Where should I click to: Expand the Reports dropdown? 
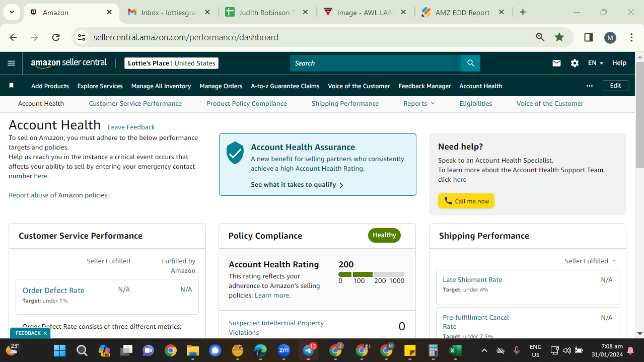click(x=419, y=103)
